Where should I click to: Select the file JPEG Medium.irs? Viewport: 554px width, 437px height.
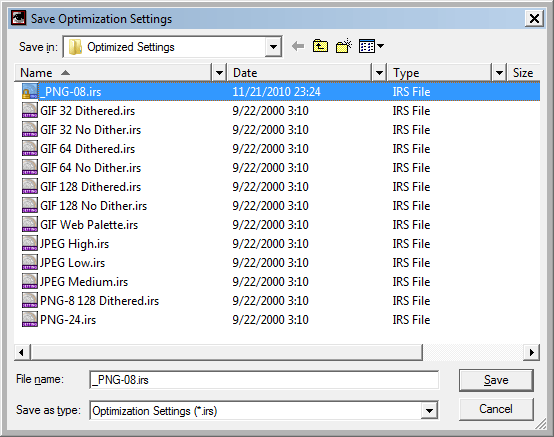(84, 282)
